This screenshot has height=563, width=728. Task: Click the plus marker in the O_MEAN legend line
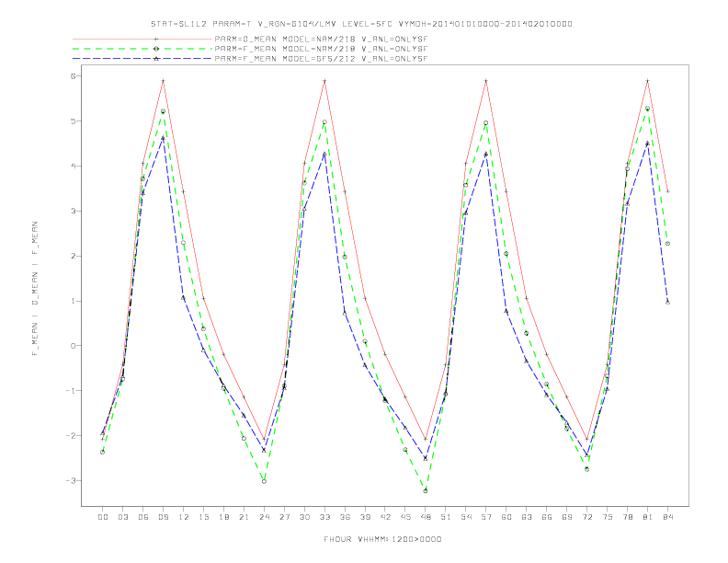156,39
